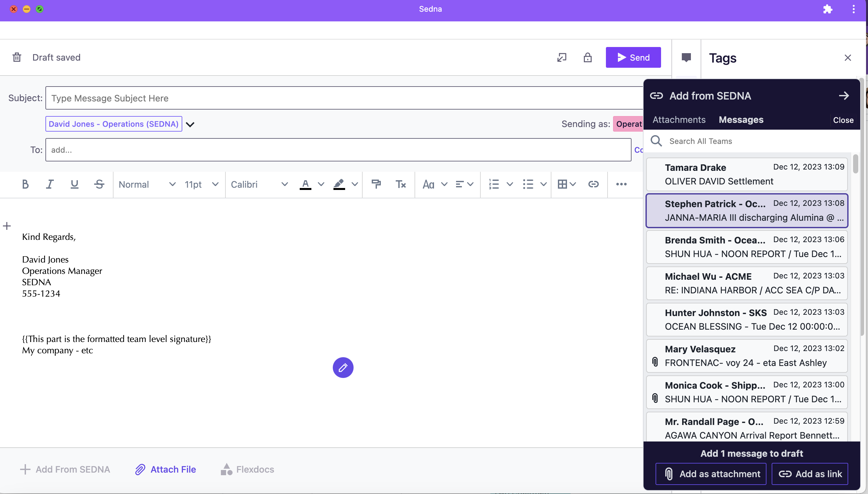Toggle bold formatting
The height and width of the screenshot is (494, 868).
25,184
